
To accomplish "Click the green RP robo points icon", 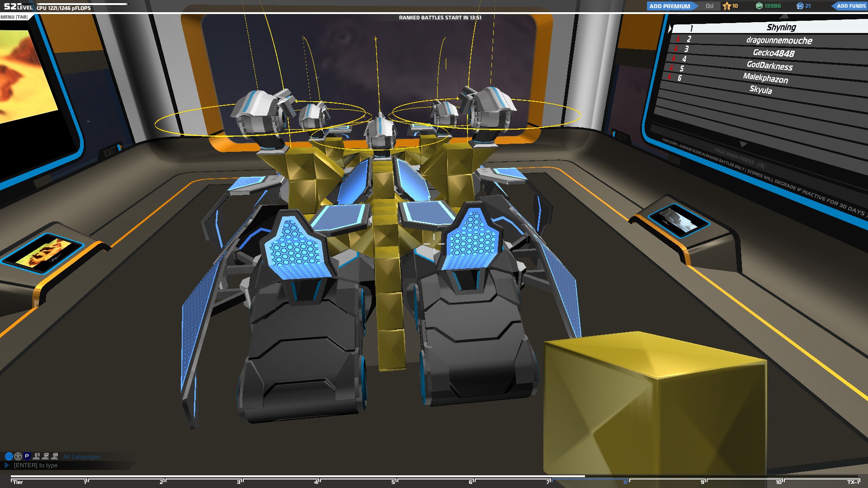I will coord(759,6).
